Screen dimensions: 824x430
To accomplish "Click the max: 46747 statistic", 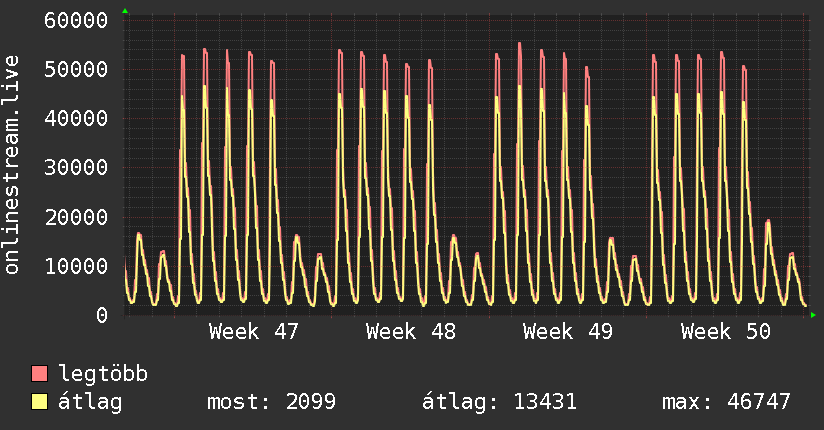I will coord(726,402).
